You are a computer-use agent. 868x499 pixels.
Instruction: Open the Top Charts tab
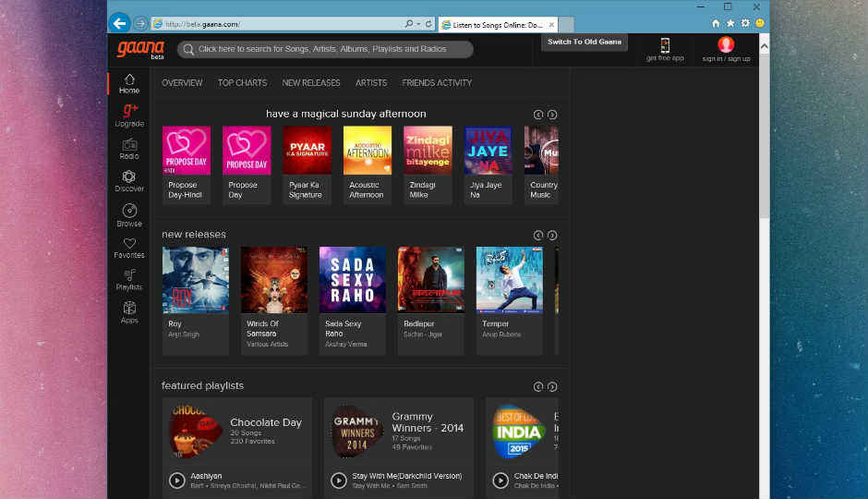243,83
